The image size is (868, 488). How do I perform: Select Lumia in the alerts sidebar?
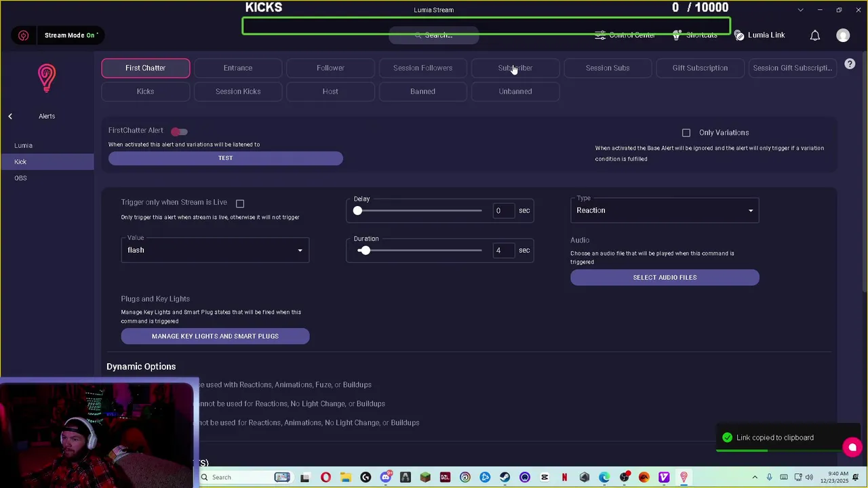click(47, 146)
